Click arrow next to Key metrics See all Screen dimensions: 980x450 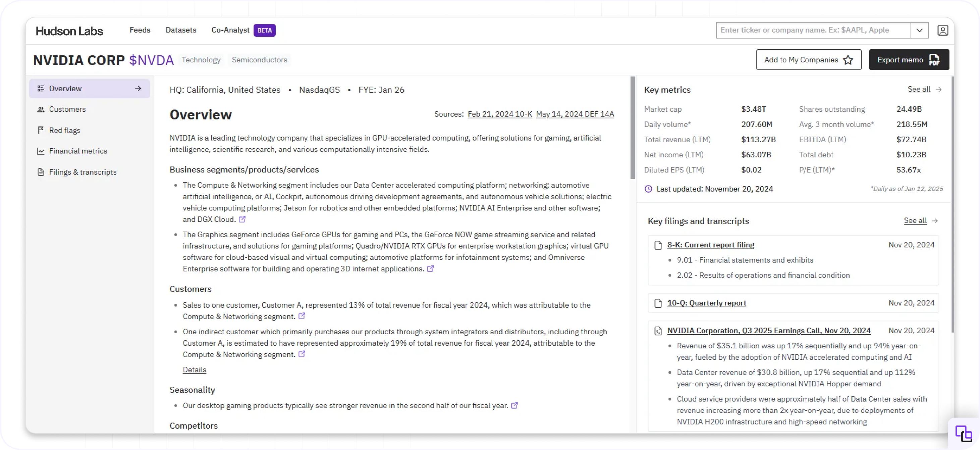[x=938, y=90]
